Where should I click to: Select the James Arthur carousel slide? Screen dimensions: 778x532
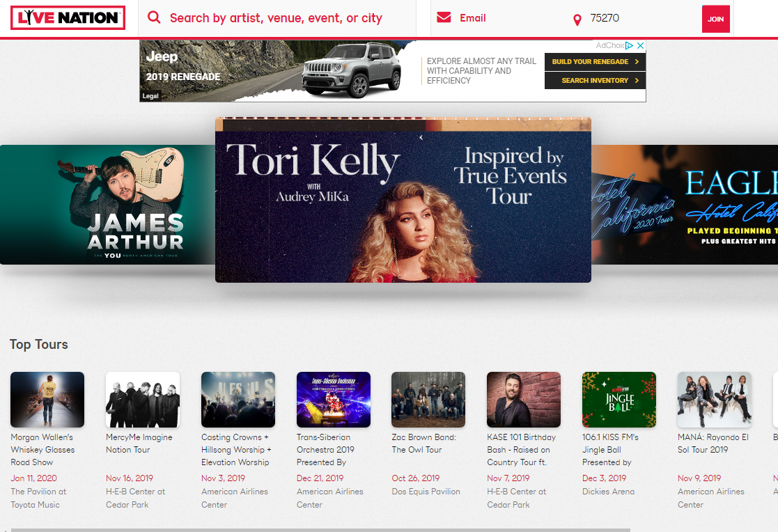[x=108, y=205]
